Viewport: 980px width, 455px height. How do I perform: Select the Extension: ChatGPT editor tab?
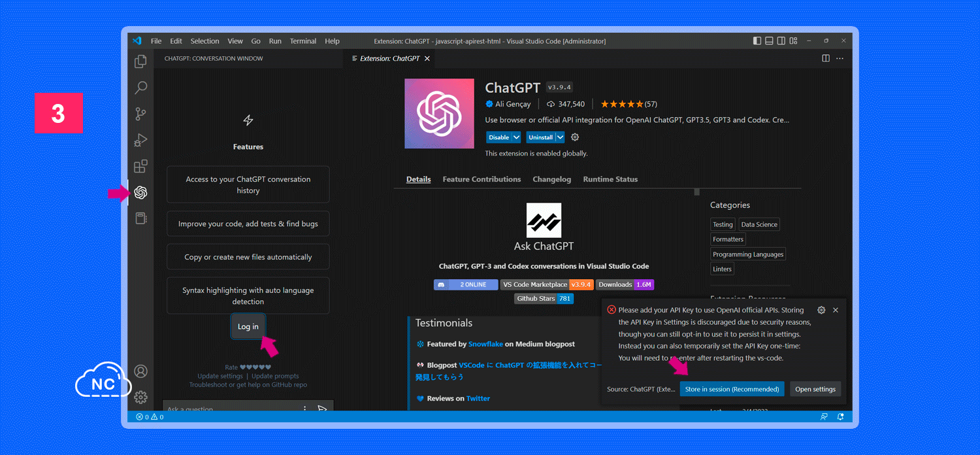389,58
